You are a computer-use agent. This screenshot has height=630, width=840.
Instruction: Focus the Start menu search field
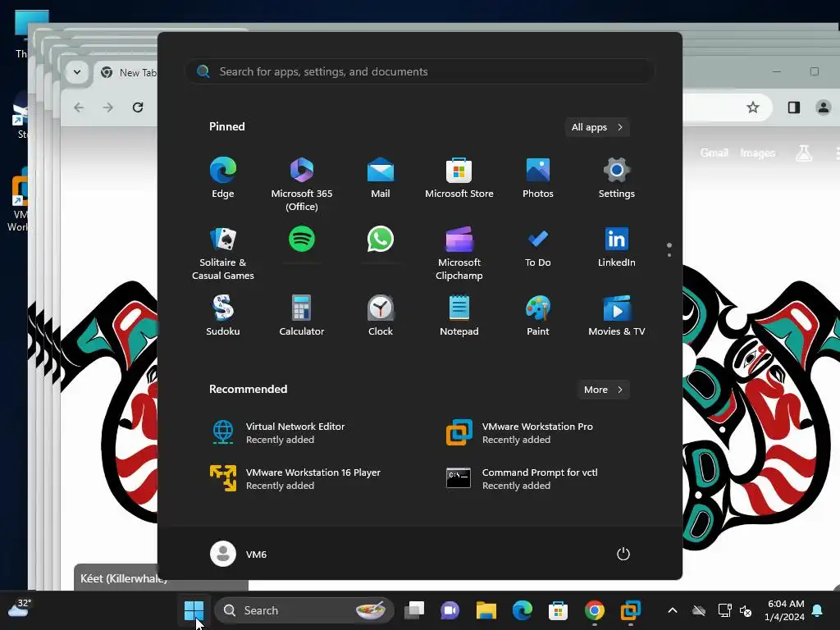(x=420, y=72)
